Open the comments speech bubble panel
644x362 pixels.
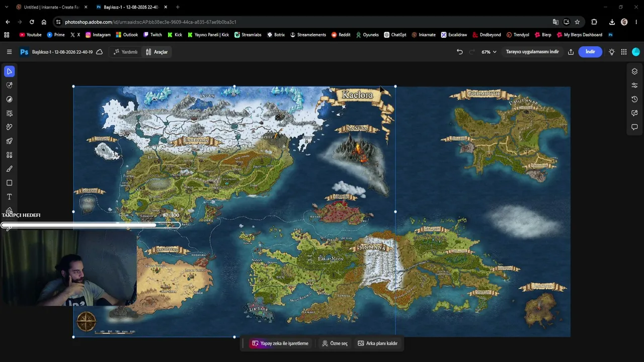tap(634, 127)
